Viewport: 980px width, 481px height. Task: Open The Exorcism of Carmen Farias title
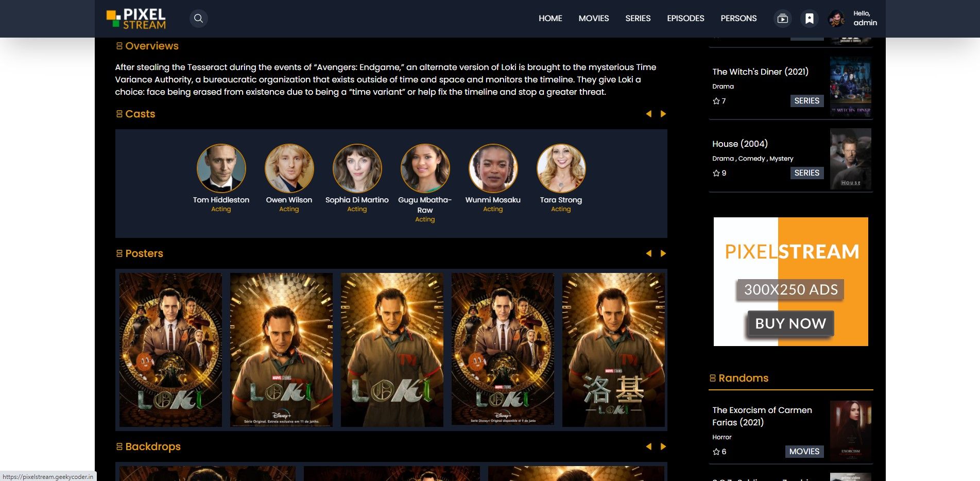click(x=762, y=416)
